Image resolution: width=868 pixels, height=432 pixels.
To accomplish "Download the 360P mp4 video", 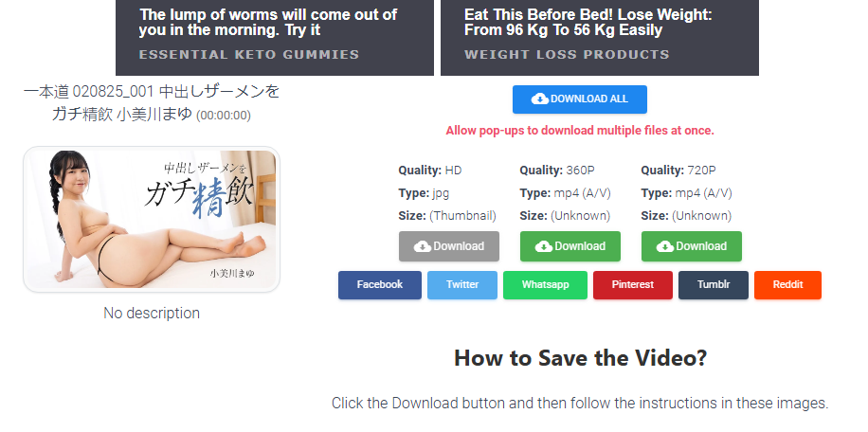I will 570,246.
